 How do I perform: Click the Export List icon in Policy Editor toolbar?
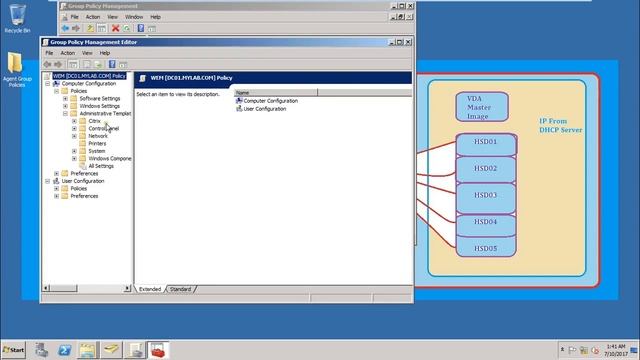pyautogui.click(x=98, y=64)
